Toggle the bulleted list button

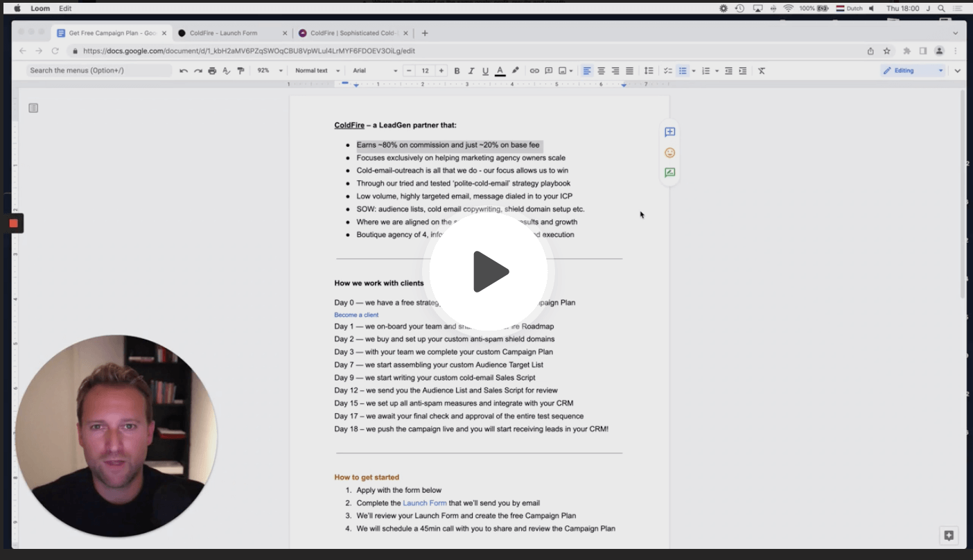[x=683, y=71]
